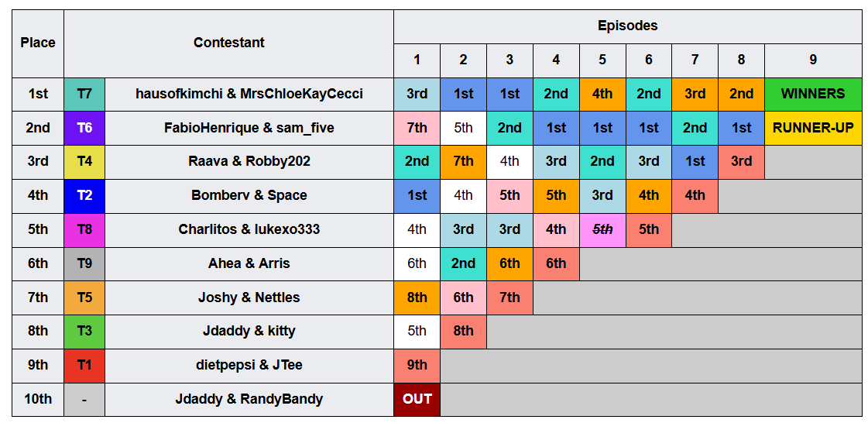Click the red T1 team swatch

(84, 366)
